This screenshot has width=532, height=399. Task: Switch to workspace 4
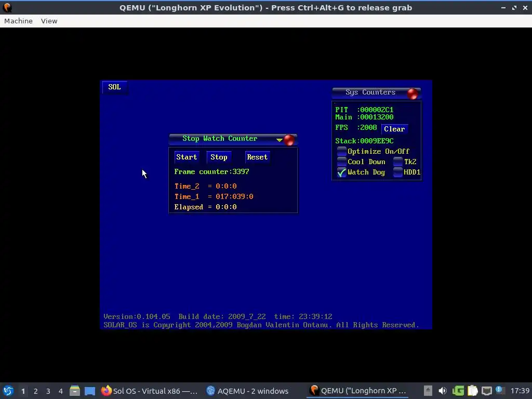point(61,391)
